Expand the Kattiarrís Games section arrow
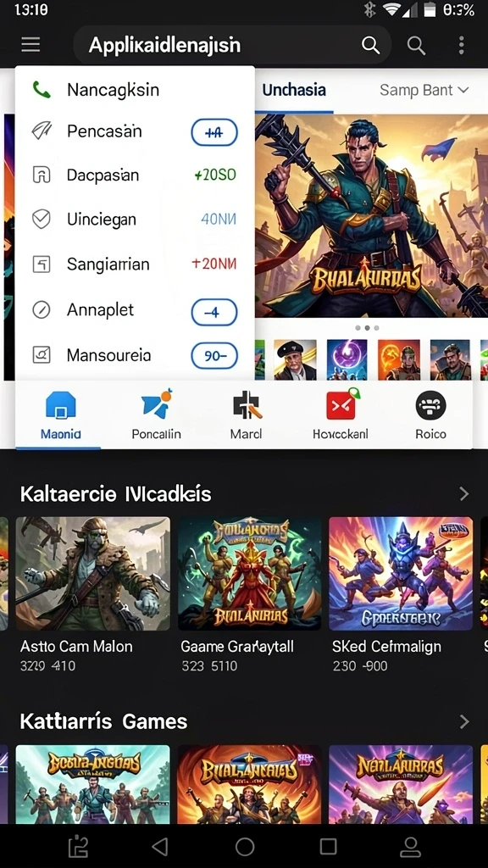488x868 pixels. pyautogui.click(x=463, y=721)
